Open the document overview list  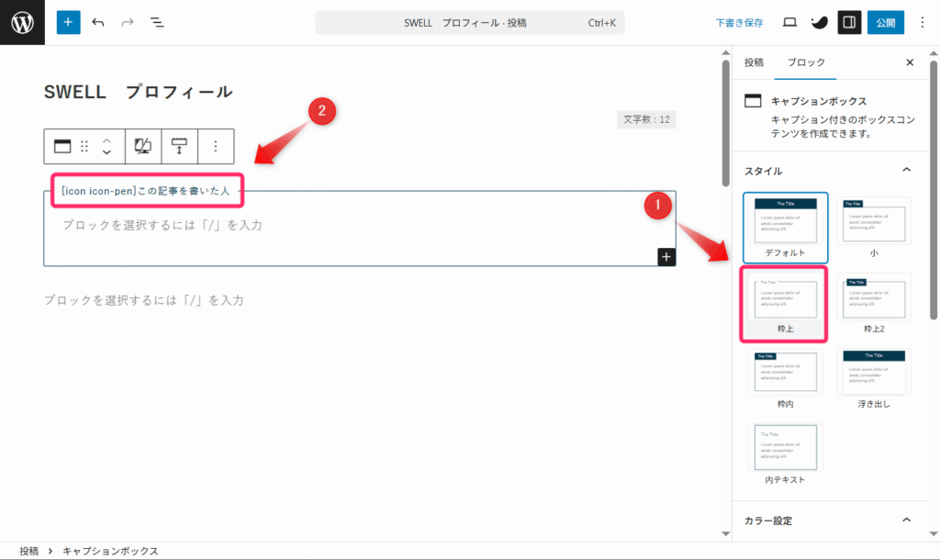[157, 22]
